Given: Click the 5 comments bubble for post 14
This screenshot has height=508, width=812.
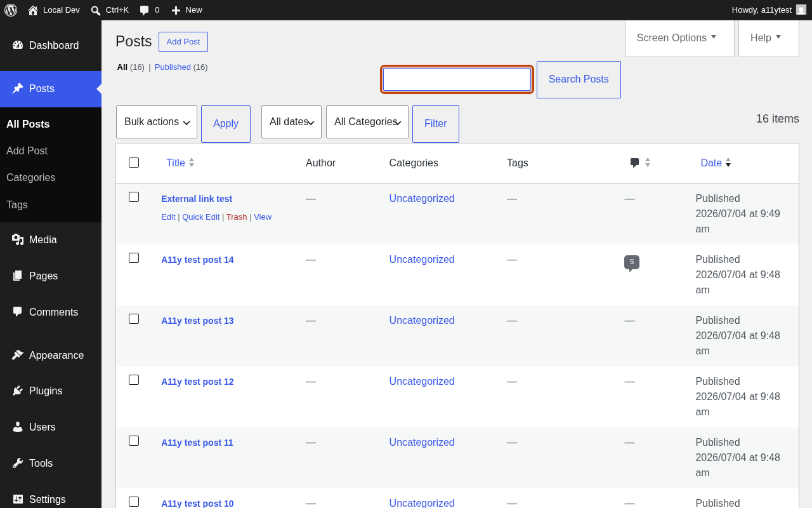Looking at the screenshot, I should [632, 263].
